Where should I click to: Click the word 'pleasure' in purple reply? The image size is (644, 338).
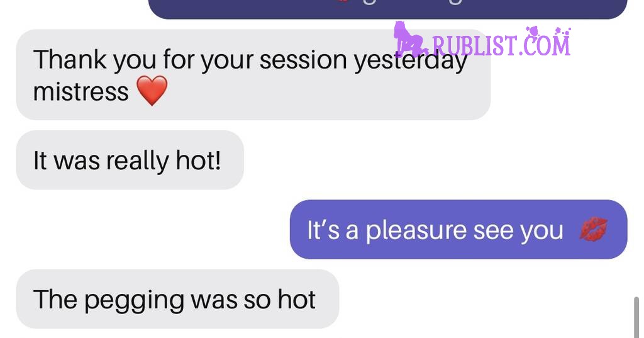click(x=416, y=230)
